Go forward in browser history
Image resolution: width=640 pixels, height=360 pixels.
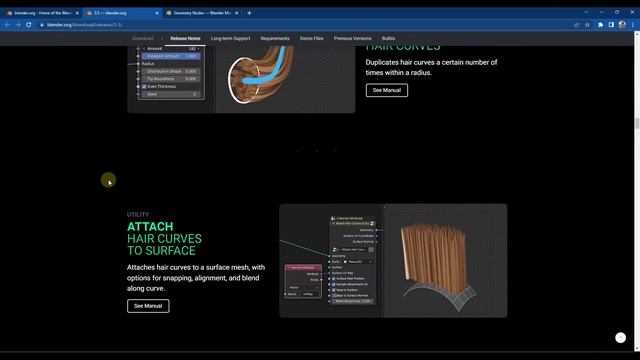point(18,25)
